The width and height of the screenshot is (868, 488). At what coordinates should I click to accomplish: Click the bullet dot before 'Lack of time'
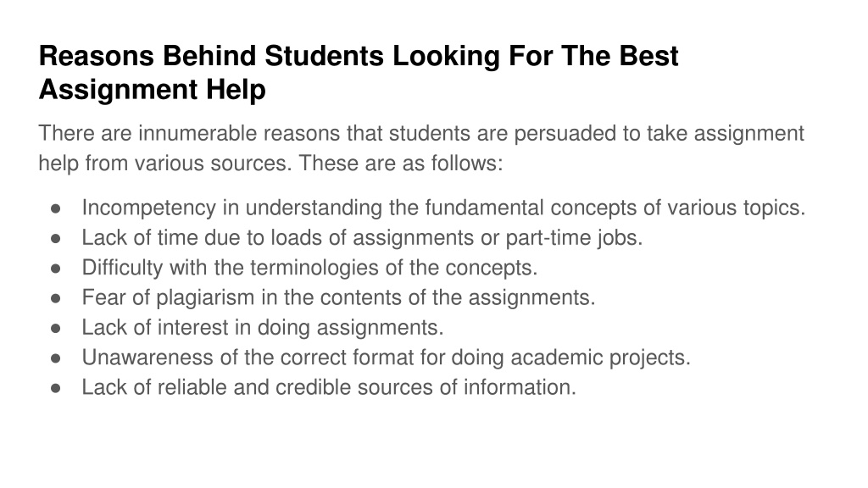coord(55,238)
